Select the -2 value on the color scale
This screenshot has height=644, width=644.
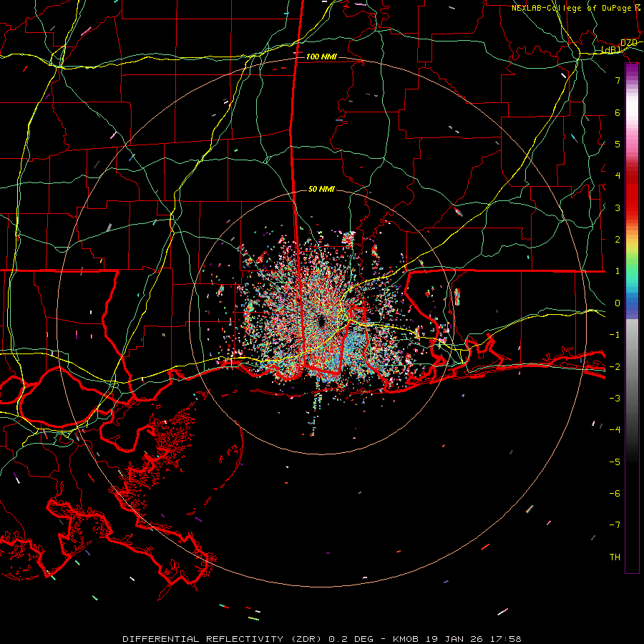pyautogui.click(x=615, y=367)
